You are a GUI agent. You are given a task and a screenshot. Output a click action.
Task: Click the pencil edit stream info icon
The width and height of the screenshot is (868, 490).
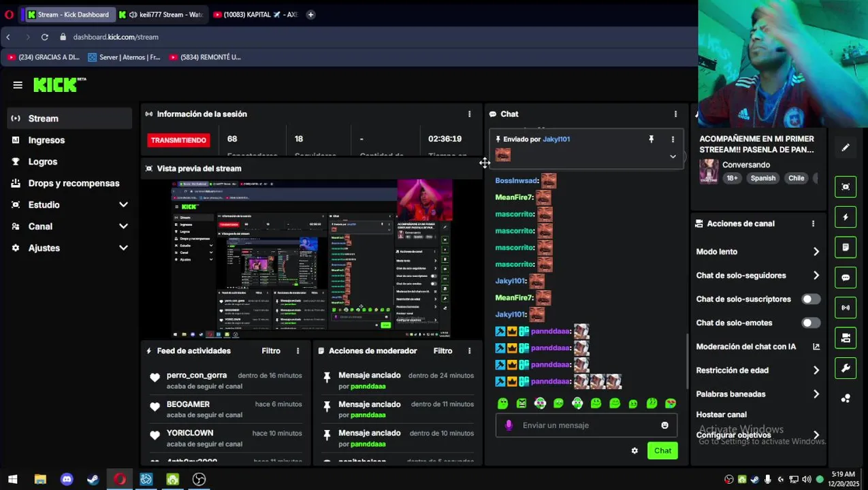846,148
